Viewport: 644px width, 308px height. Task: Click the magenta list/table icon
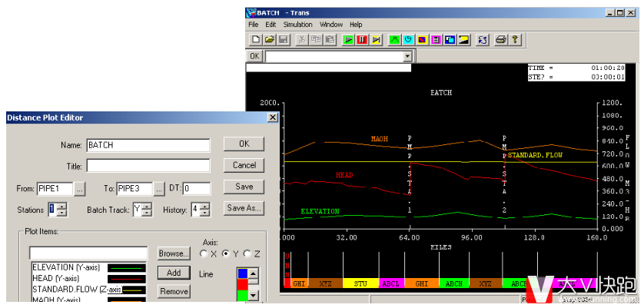click(x=436, y=40)
